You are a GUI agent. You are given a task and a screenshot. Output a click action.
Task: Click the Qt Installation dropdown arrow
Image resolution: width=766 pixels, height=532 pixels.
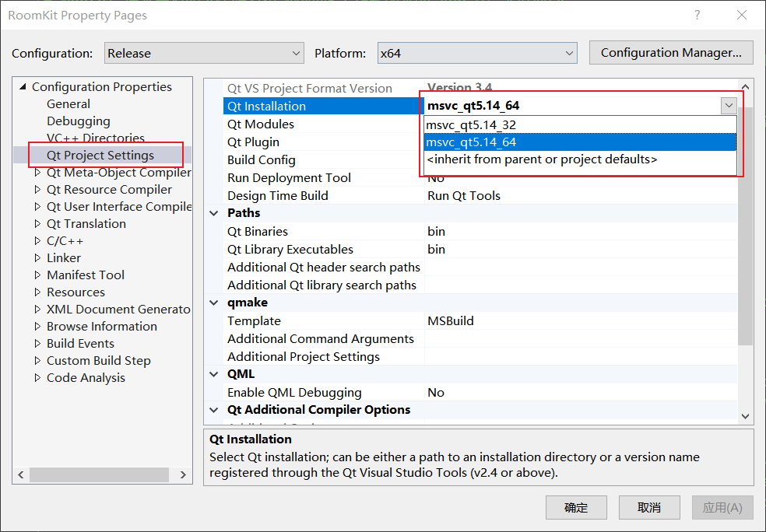click(729, 106)
